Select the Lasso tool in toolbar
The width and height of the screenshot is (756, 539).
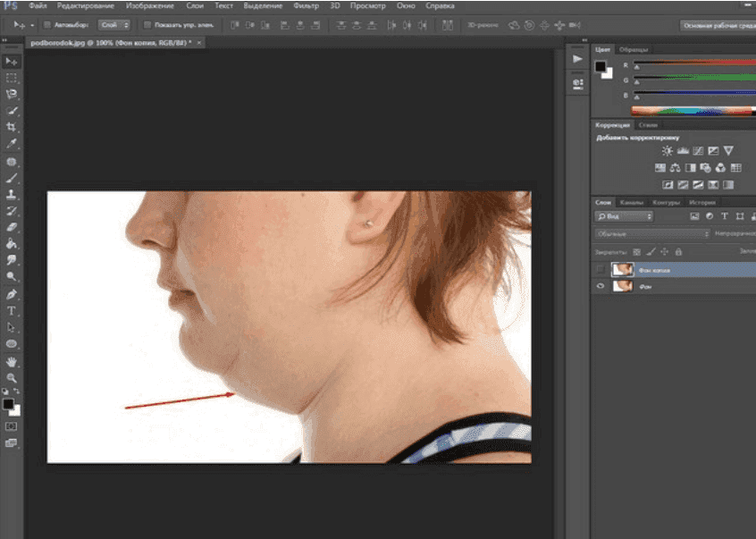tap(12, 94)
